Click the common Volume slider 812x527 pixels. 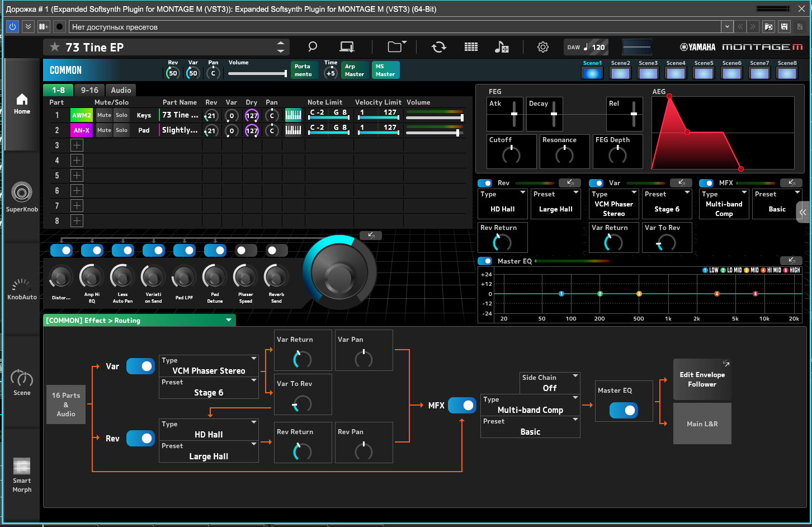[257, 73]
